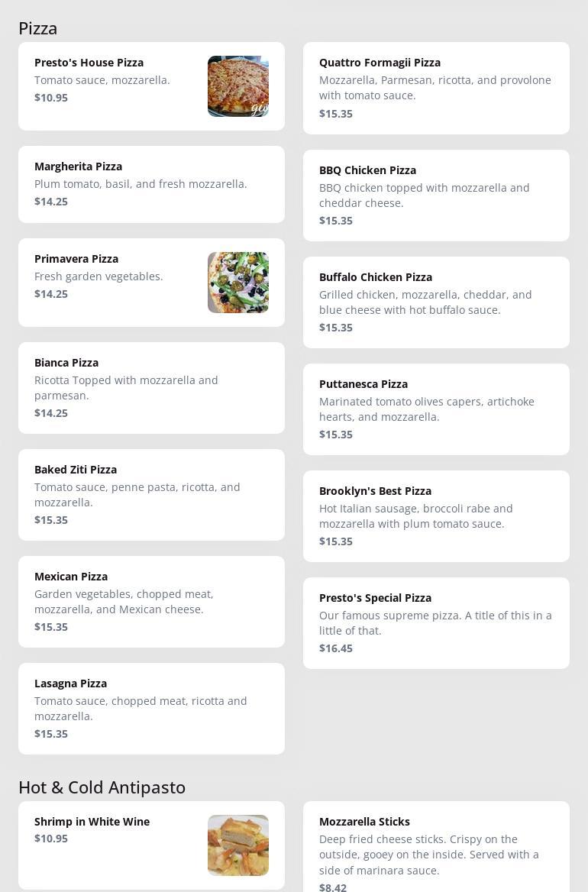Open the Mozzarella Sticks item

click(364, 822)
